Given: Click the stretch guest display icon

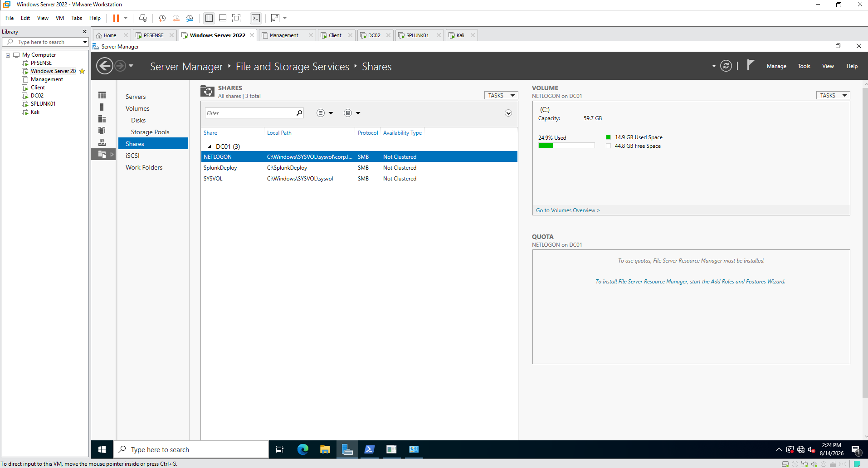Looking at the screenshot, I should tap(275, 18).
